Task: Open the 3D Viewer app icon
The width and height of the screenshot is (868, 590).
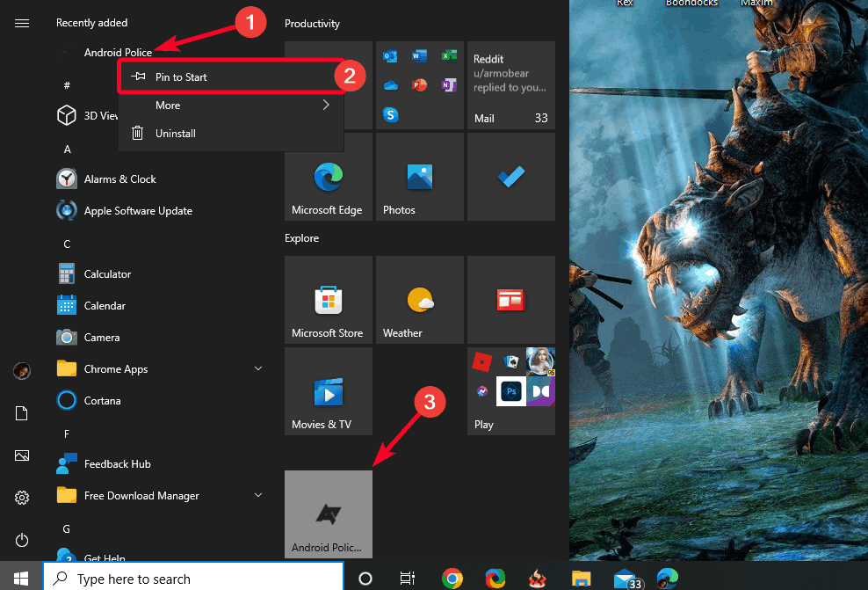Action: (x=67, y=115)
